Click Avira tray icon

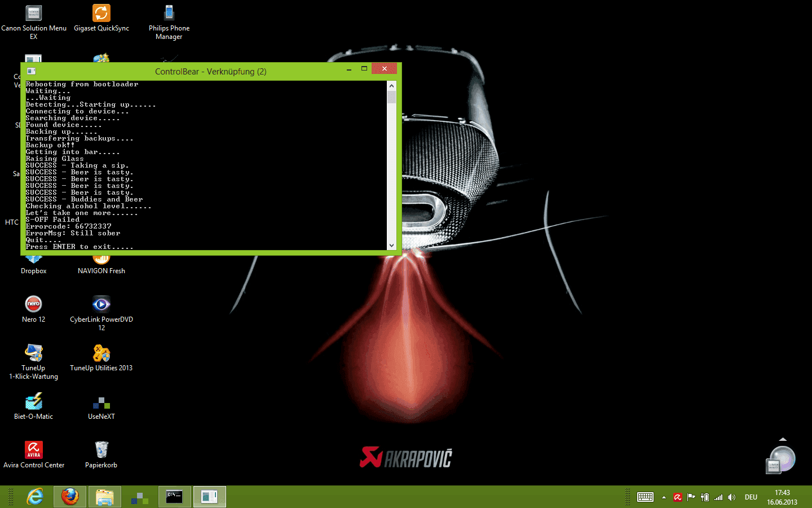coord(678,497)
